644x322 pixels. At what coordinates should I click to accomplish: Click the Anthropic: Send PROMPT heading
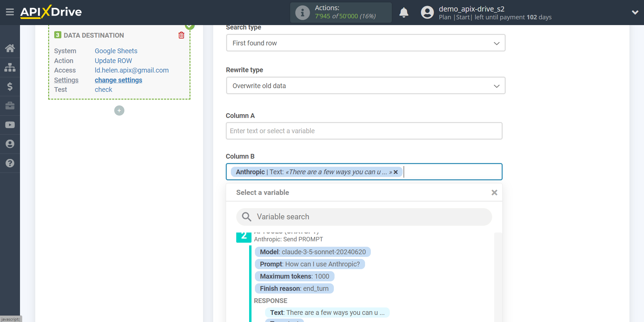288,239
